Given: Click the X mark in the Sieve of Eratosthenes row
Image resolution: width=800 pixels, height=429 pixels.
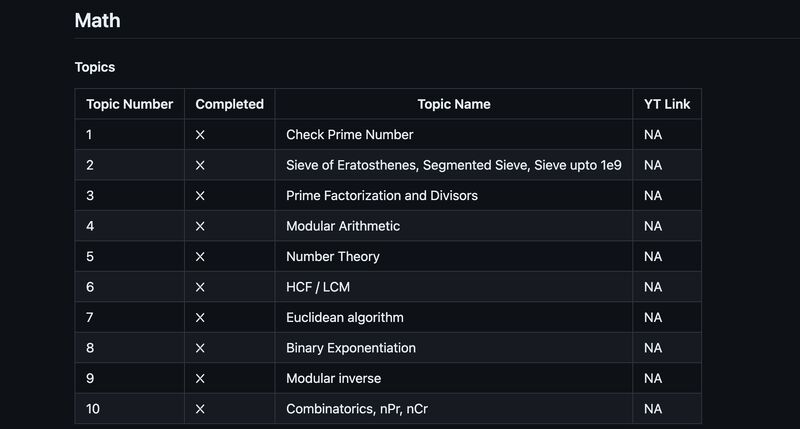Looking at the screenshot, I should click(200, 165).
